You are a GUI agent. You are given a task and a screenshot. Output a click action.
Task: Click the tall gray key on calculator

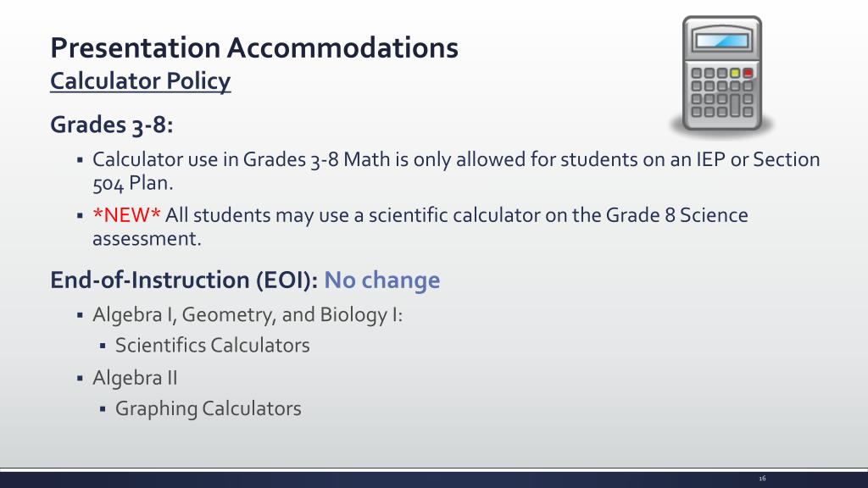point(735,105)
